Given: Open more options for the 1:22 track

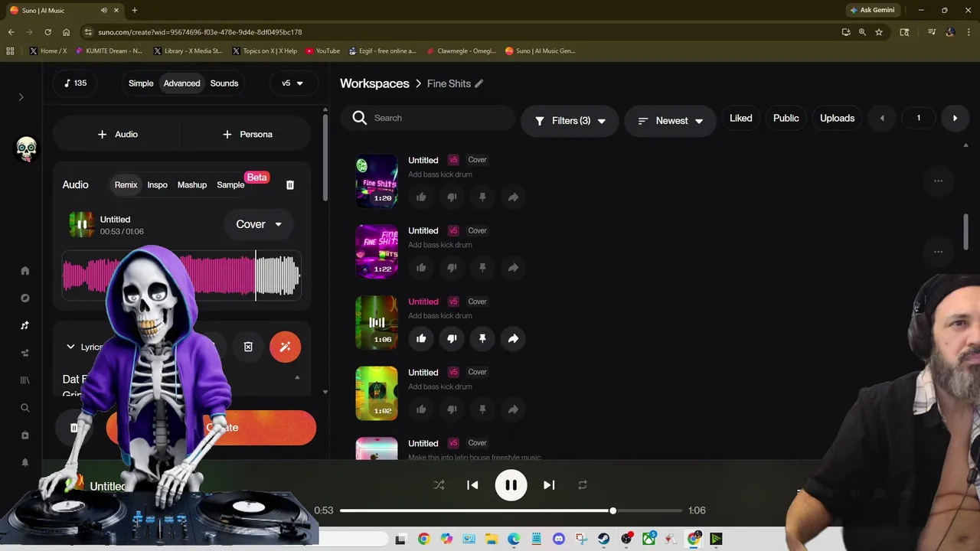Looking at the screenshot, I should [938, 252].
